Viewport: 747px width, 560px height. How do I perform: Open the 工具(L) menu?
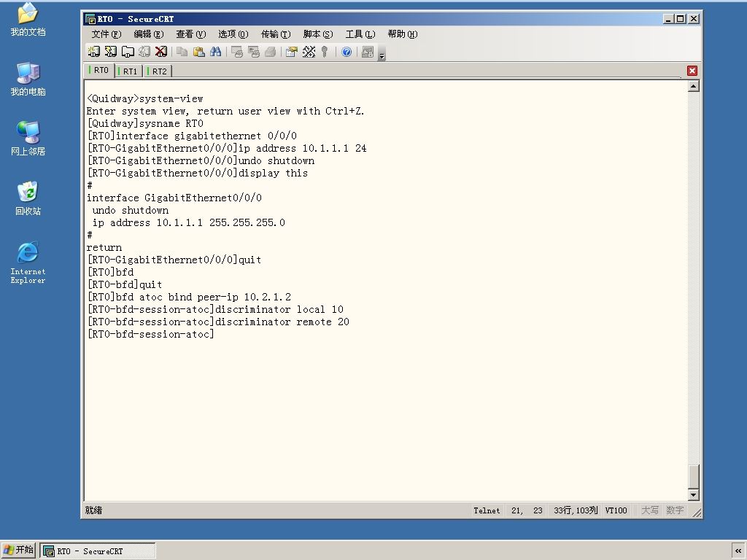coord(360,34)
